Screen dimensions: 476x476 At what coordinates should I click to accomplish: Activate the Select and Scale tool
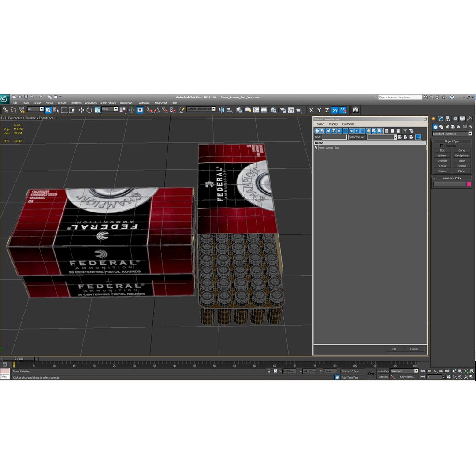tap(97, 110)
